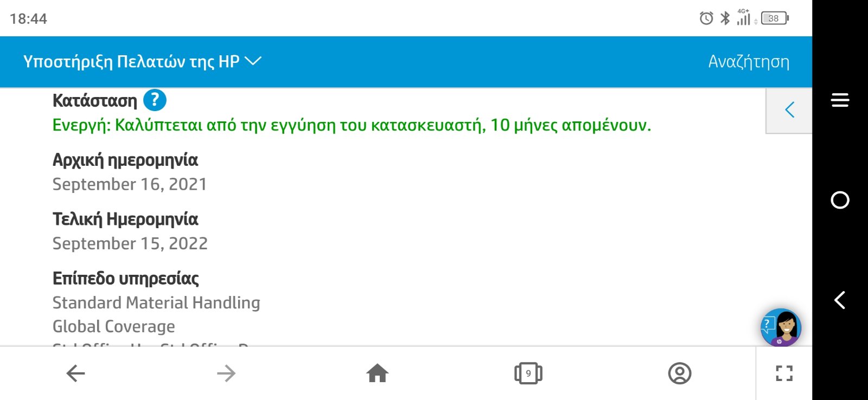Show the 9 open browser tabs
The width and height of the screenshot is (868, 400).
528,373
